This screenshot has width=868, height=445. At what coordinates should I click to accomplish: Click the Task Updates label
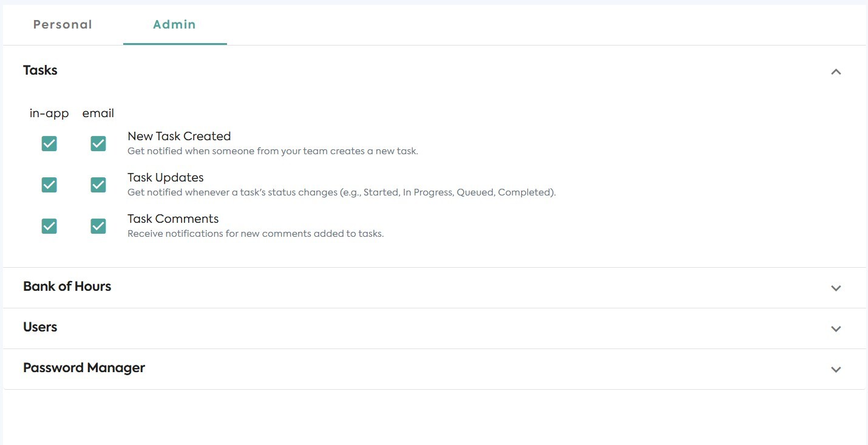coord(165,178)
